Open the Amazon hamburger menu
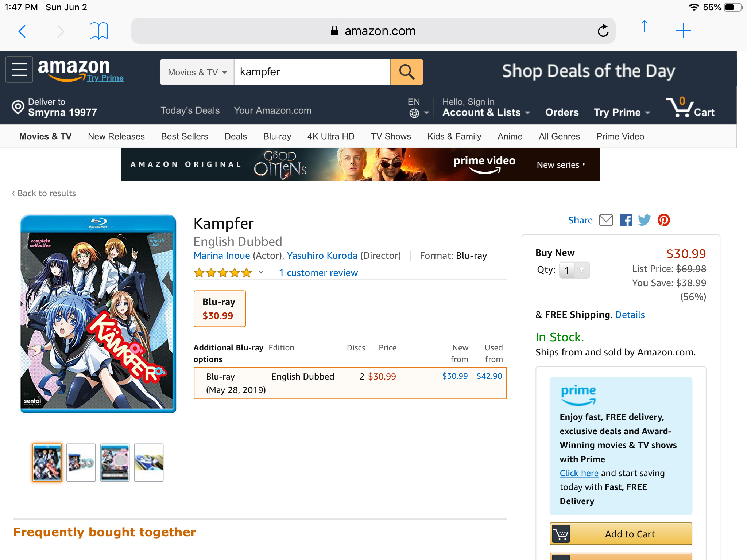 tap(19, 69)
